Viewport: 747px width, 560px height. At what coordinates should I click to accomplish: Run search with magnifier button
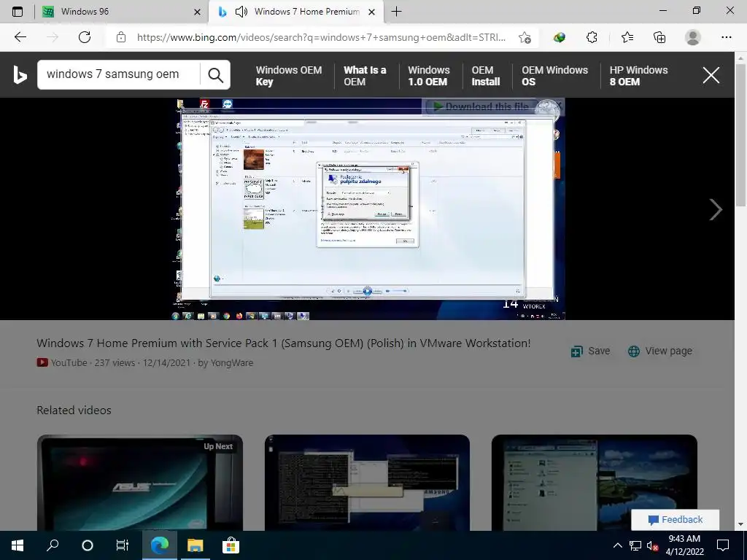pos(215,75)
